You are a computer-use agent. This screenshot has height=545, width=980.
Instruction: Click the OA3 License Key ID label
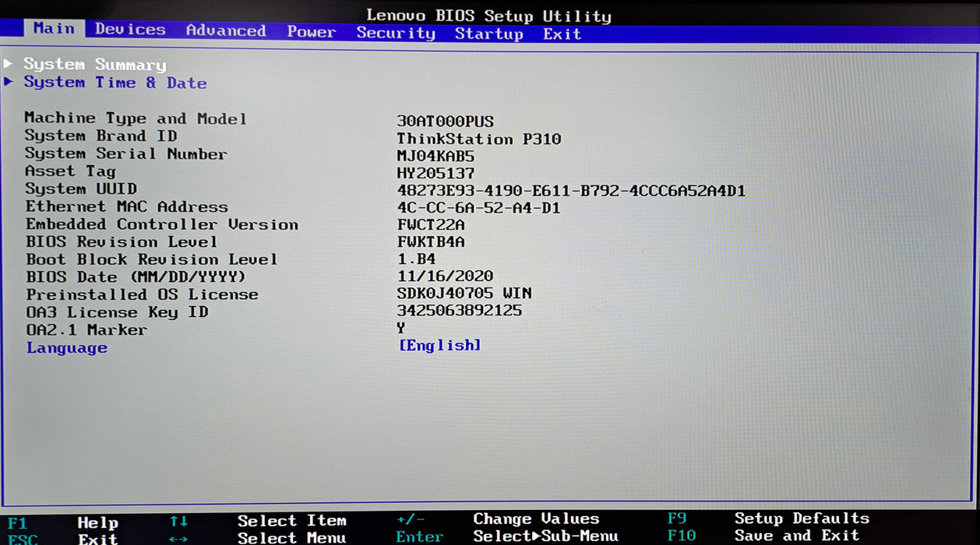point(117,312)
